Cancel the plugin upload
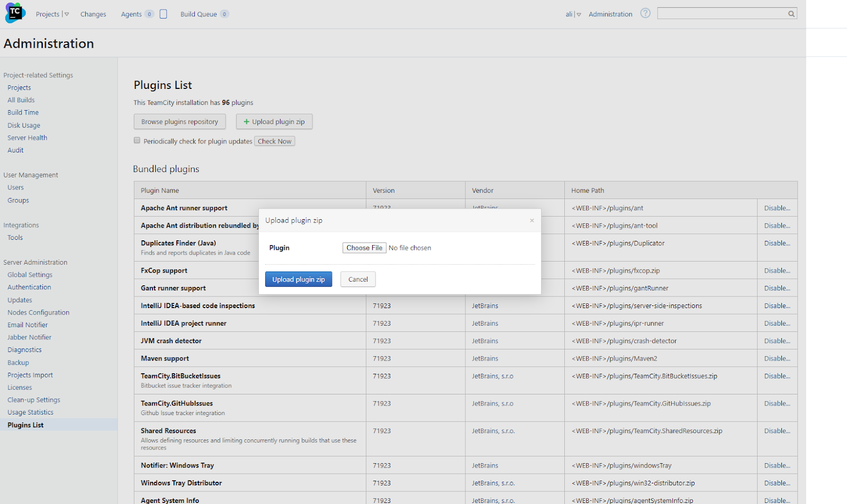 coord(357,279)
